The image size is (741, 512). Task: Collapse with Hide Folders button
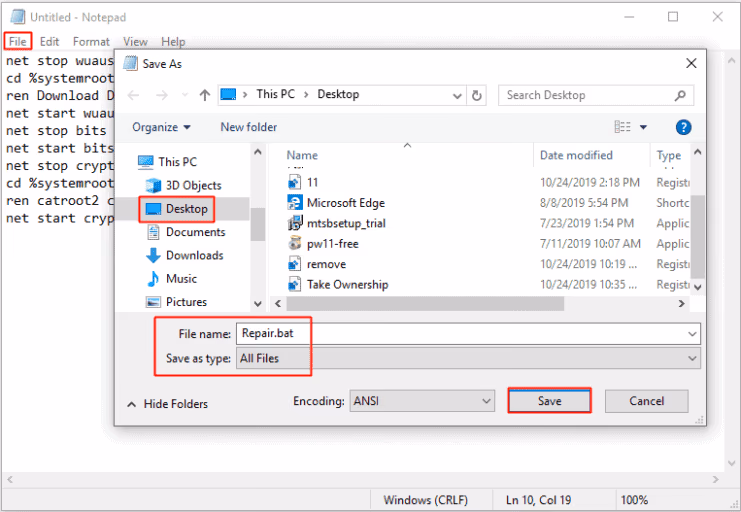point(168,404)
